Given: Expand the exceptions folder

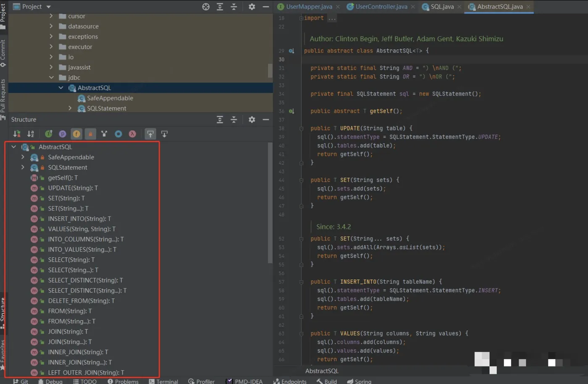Looking at the screenshot, I should pos(51,37).
